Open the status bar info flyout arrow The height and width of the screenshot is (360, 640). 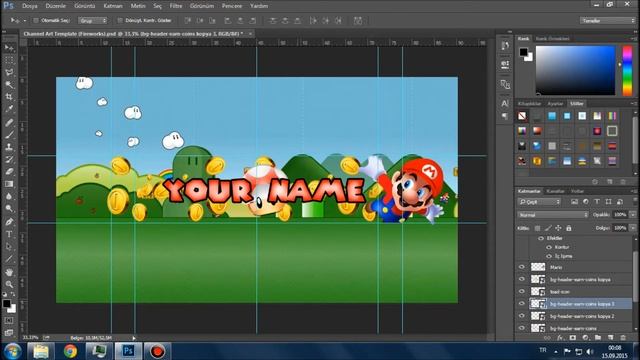click(x=133, y=338)
